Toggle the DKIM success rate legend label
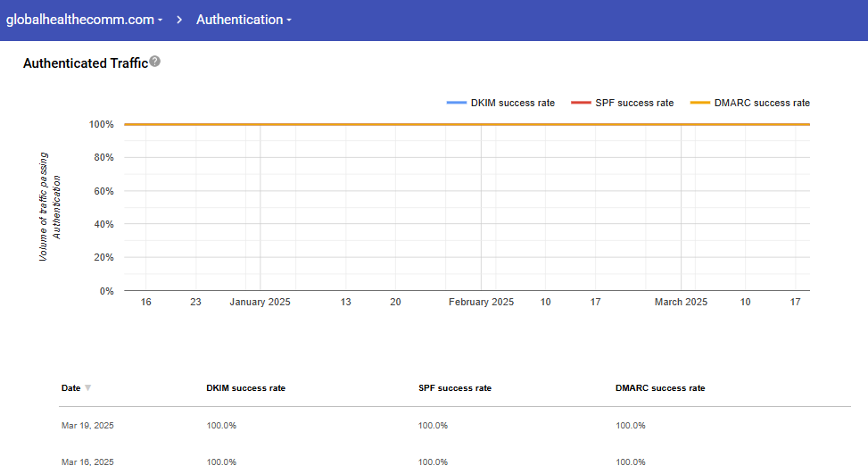The image size is (868, 474). pyautogui.click(x=512, y=104)
